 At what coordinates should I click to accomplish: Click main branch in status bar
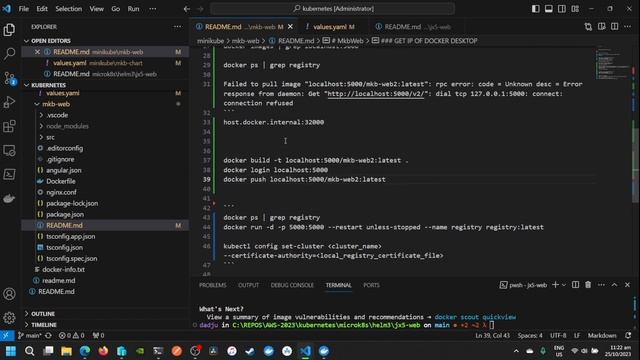(29, 336)
